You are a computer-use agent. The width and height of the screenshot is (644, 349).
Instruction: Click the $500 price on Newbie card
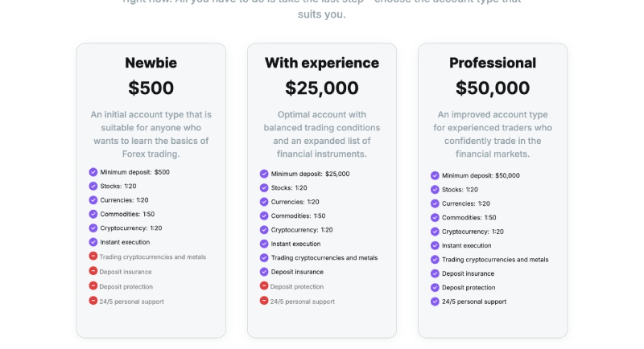click(x=151, y=88)
